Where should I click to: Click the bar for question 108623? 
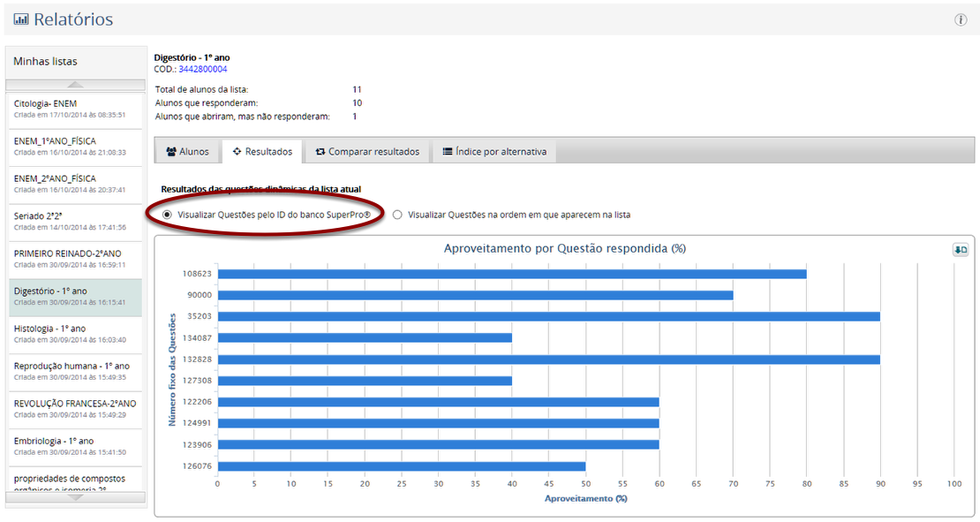[512, 274]
